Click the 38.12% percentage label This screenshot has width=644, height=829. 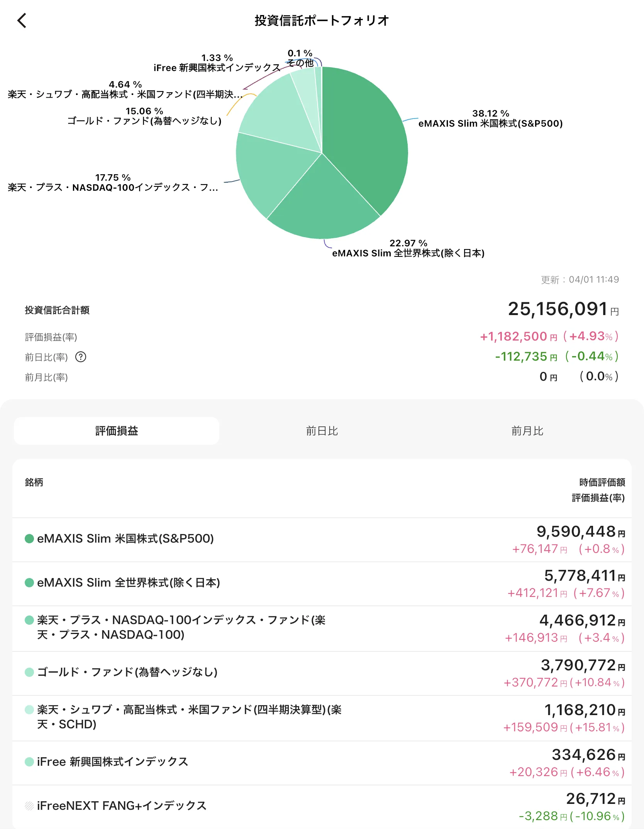coord(490,114)
